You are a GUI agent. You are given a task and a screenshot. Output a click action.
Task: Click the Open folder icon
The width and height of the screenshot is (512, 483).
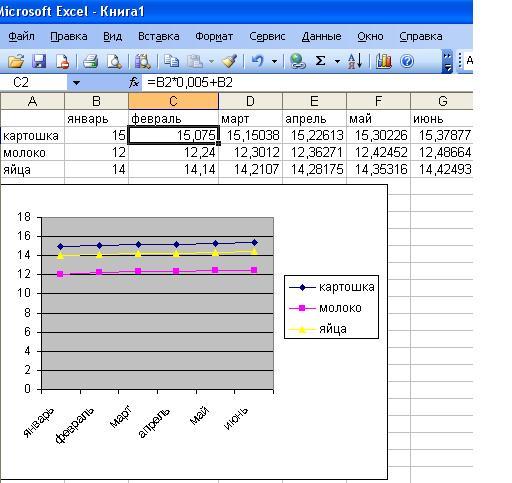(16, 61)
